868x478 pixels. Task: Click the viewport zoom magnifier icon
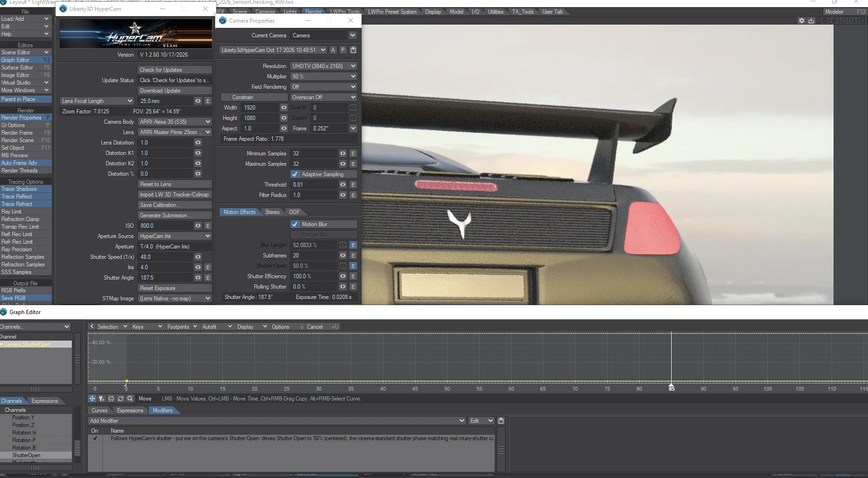[853, 21]
